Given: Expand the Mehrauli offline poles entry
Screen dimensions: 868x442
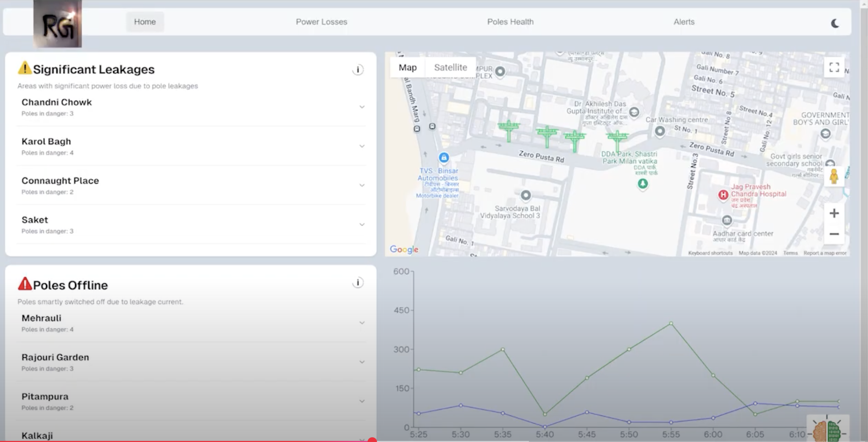Looking at the screenshot, I should (x=362, y=323).
